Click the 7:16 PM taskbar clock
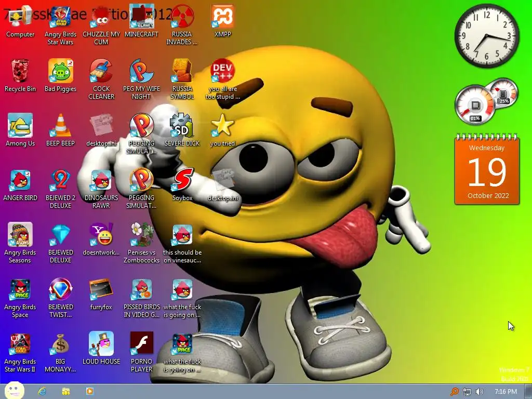This screenshot has width=532, height=399. tap(506, 392)
